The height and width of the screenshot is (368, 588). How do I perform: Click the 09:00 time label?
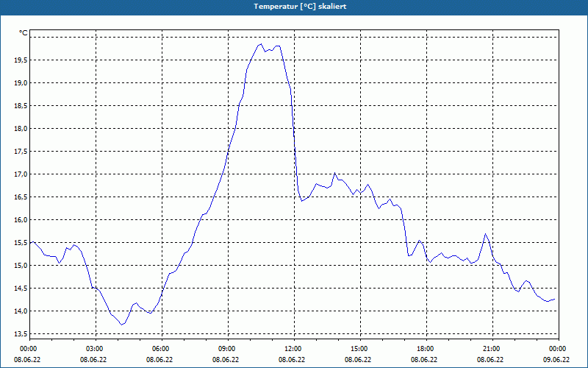click(x=228, y=349)
